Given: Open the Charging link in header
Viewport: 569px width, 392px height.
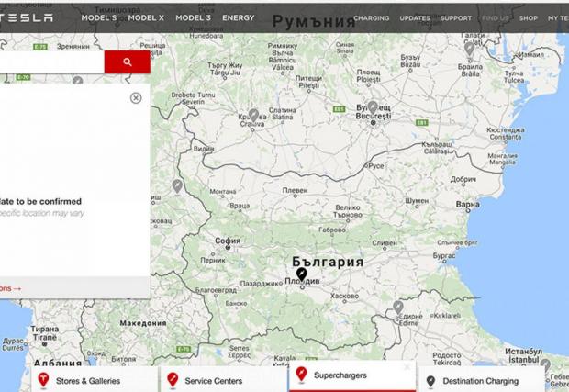Looking at the screenshot, I should click(x=371, y=17).
